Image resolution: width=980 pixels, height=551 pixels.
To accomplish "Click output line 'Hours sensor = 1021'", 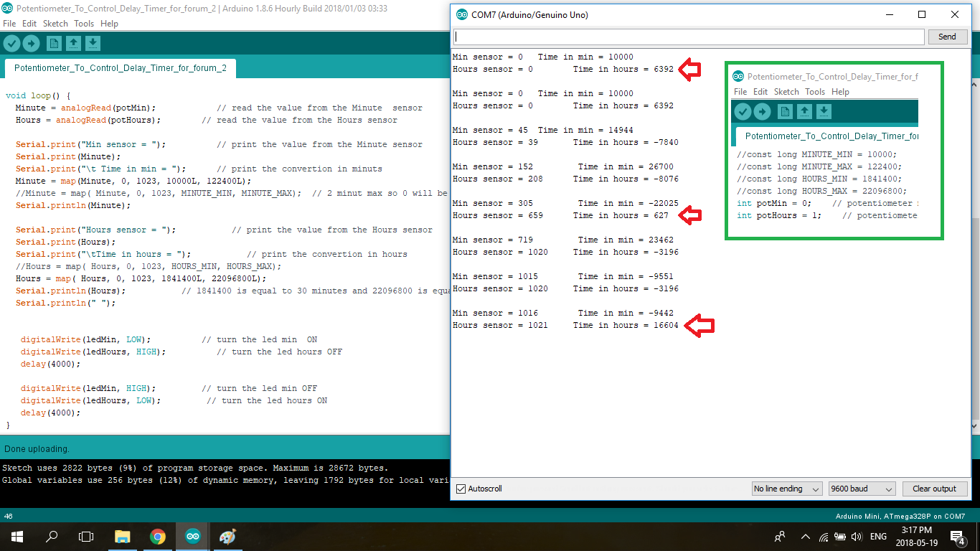I will [x=500, y=325].
